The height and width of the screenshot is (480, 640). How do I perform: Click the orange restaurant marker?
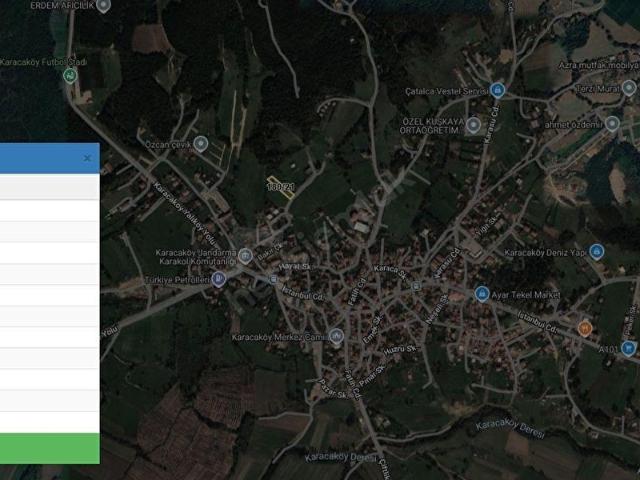pos(585,327)
